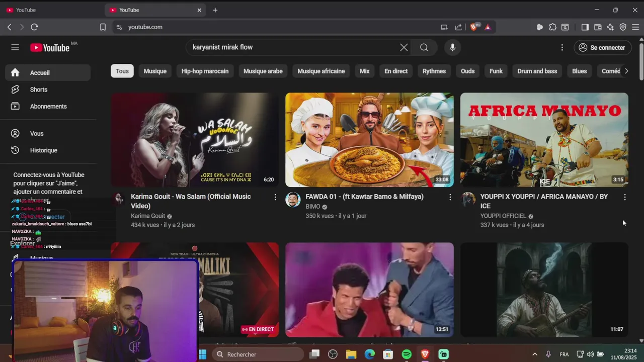Select the Ouds chip

(468, 71)
